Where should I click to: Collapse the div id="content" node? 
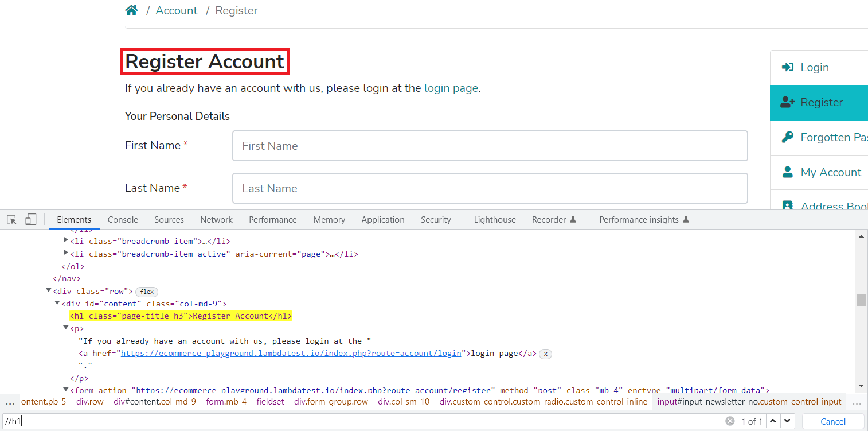[57, 303]
